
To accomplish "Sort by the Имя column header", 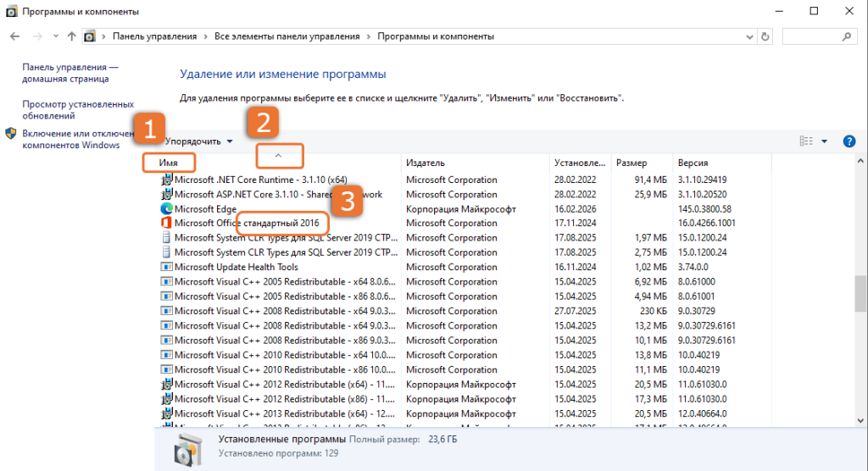I will 169,163.
